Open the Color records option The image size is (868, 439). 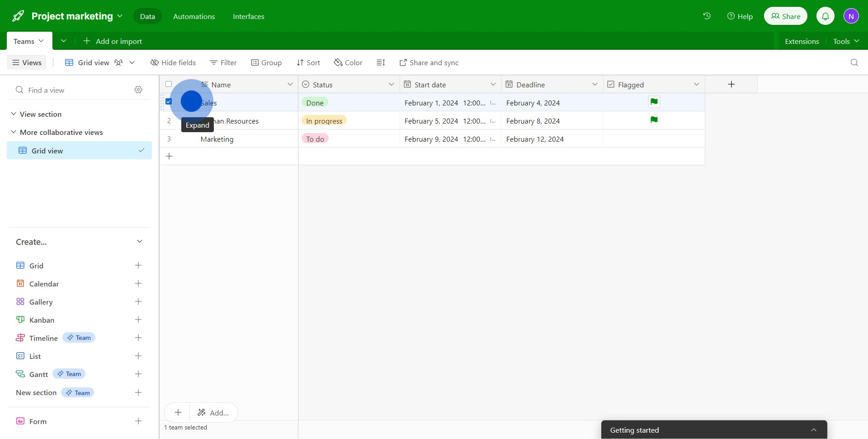(348, 62)
